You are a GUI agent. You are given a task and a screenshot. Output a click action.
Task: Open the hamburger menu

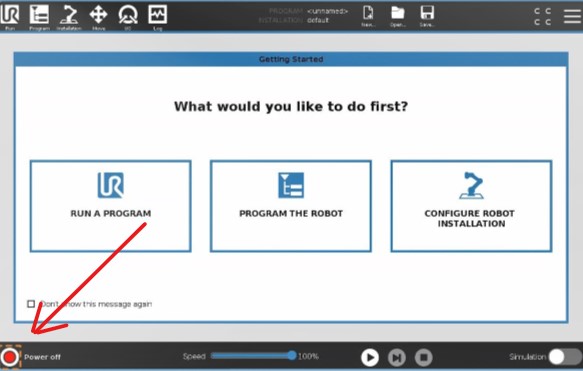tap(572, 16)
